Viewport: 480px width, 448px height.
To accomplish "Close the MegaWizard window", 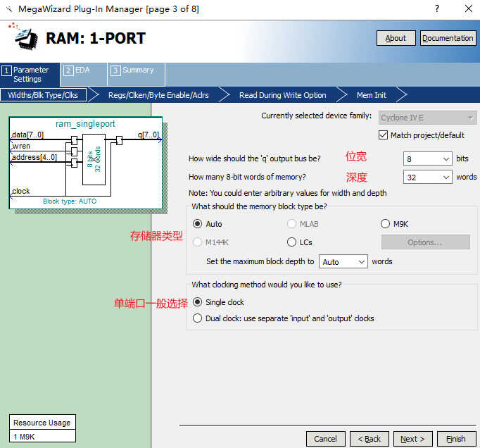I will 468,8.
